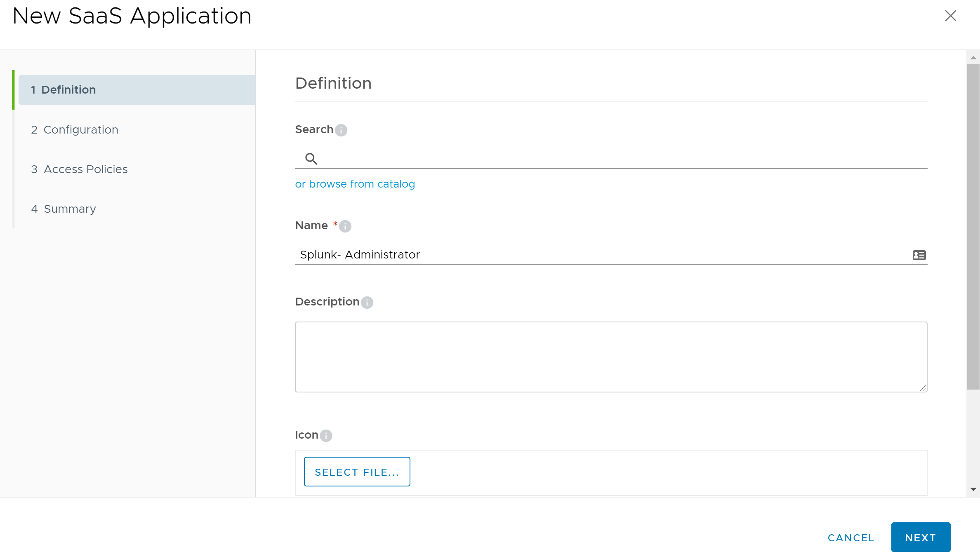Click the Name field info icon

345,226
